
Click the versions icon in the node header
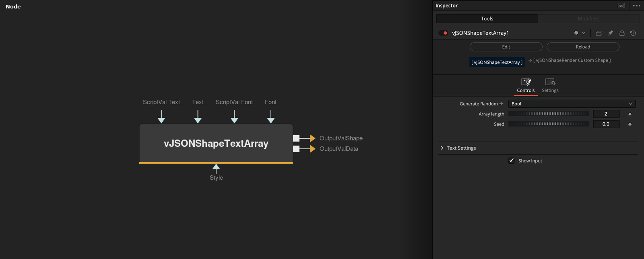[x=599, y=33]
